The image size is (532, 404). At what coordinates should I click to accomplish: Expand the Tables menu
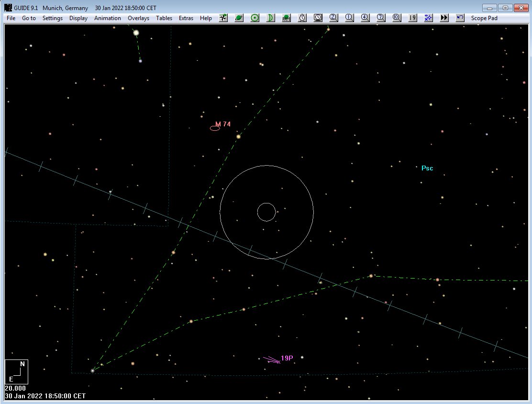tap(164, 18)
